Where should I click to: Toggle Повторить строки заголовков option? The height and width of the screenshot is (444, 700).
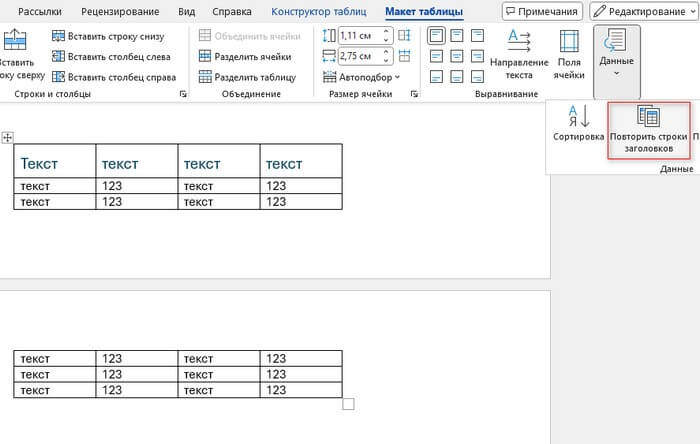pos(647,127)
